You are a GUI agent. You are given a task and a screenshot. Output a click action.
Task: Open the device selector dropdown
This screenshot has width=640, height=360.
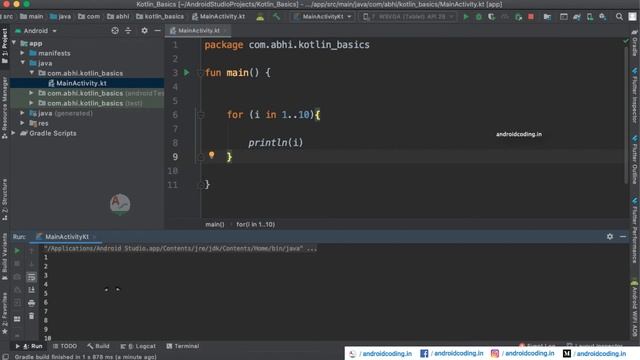coord(408,17)
